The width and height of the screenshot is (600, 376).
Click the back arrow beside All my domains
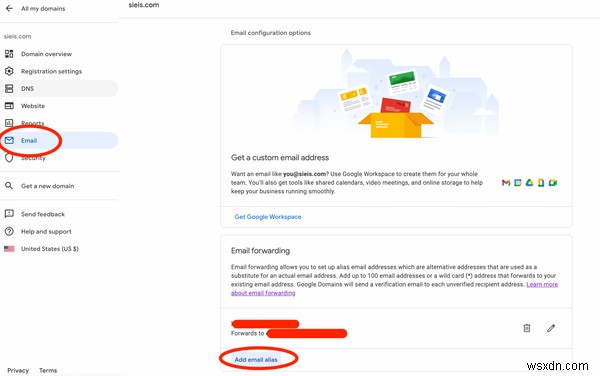pos(9,8)
